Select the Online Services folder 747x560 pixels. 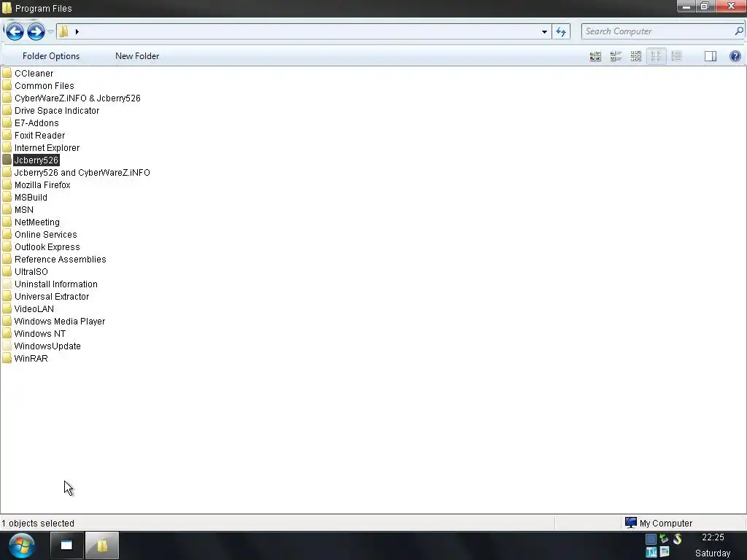46,234
